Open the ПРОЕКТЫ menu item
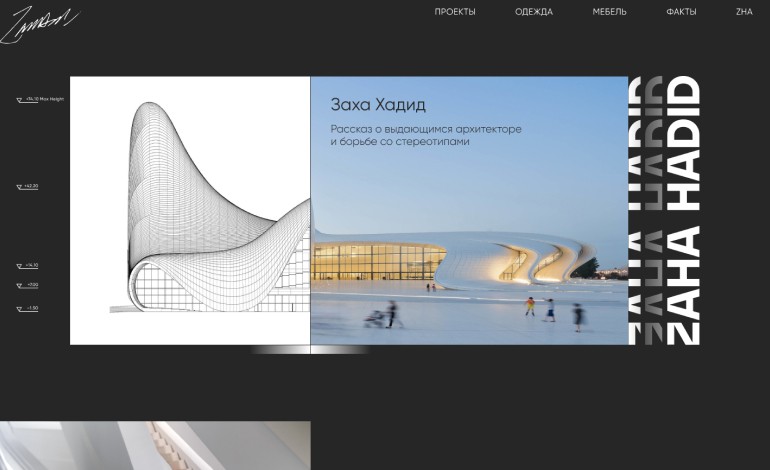770x470 pixels. point(455,12)
